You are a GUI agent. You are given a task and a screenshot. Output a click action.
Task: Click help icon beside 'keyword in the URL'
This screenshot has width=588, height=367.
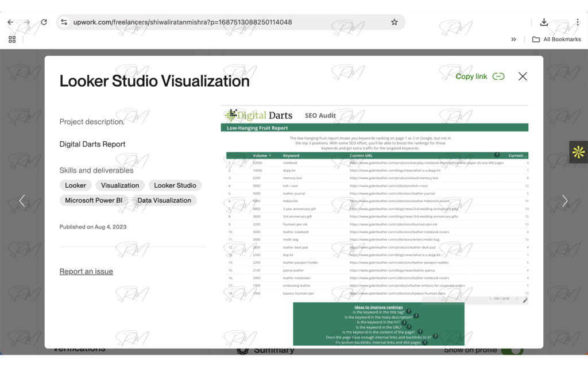coord(409,326)
